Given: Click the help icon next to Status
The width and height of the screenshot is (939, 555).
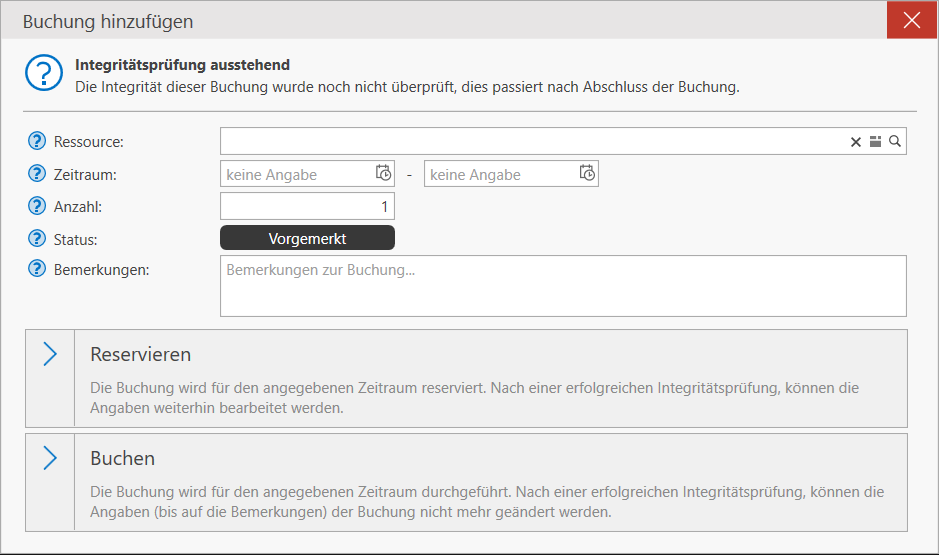Looking at the screenshot, I should coord(38,239).
